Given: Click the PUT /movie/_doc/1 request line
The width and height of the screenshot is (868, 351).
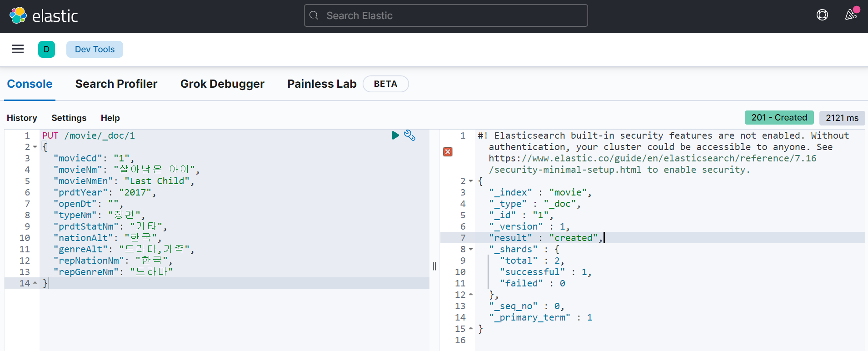Looking at the screenshot, I should point(89,135).
